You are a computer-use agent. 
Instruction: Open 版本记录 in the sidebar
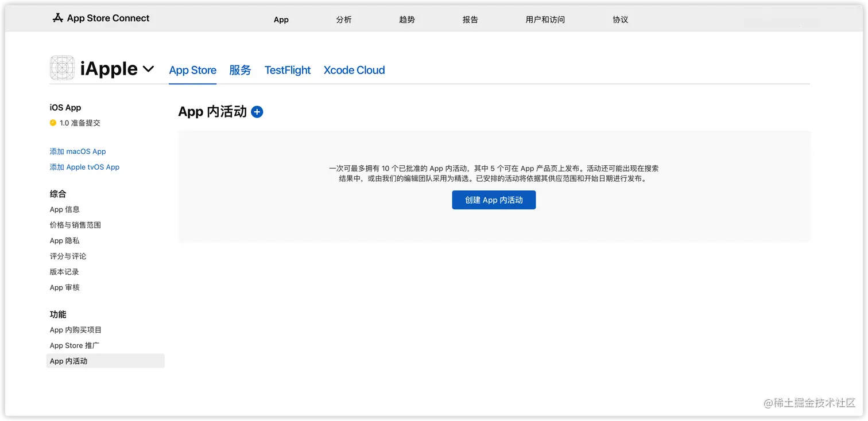point(64,272)
